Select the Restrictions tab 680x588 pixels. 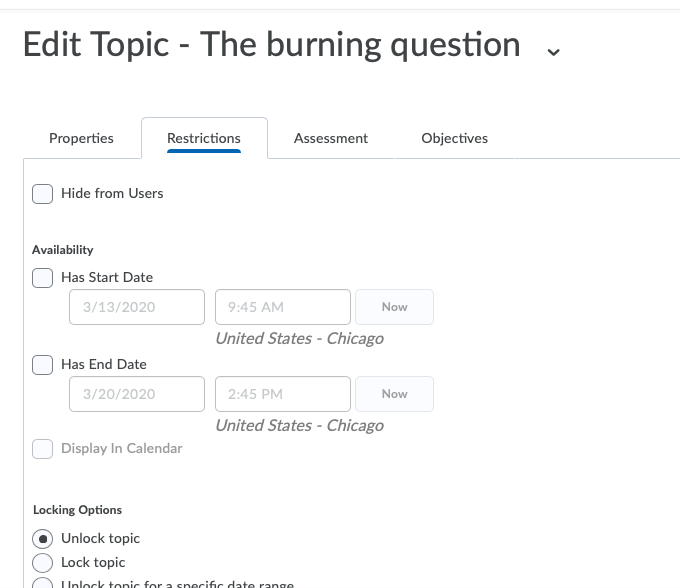204,138
